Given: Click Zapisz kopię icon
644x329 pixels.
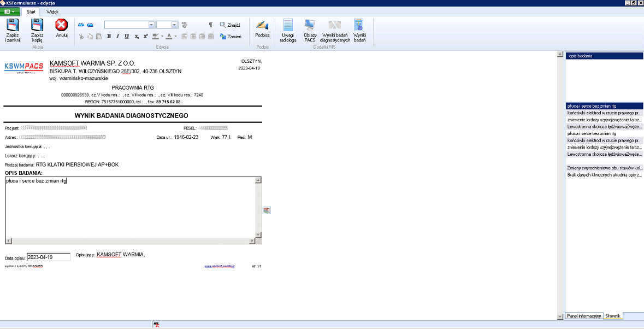Looking at the screenshot, I should click(x=37, y=25).
